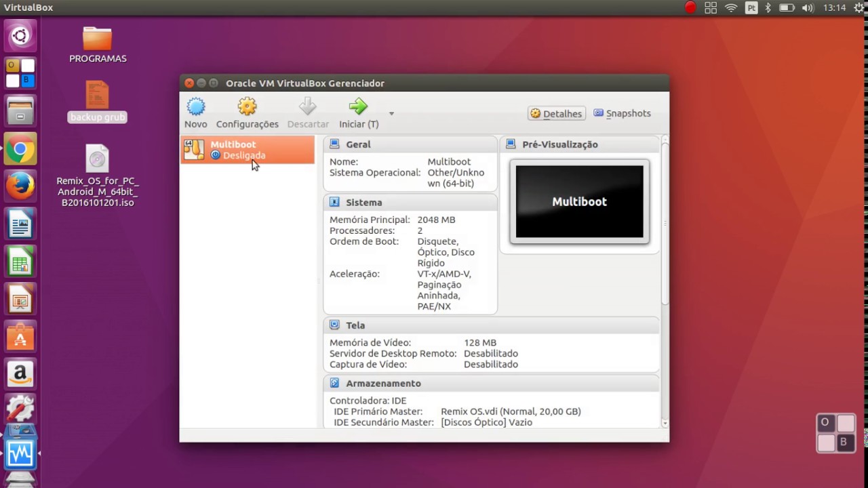Image resolution: width=868 pixels, height=488 pixels.
Task: Open the Wi-Fi network menu
Action: (731, 8)
